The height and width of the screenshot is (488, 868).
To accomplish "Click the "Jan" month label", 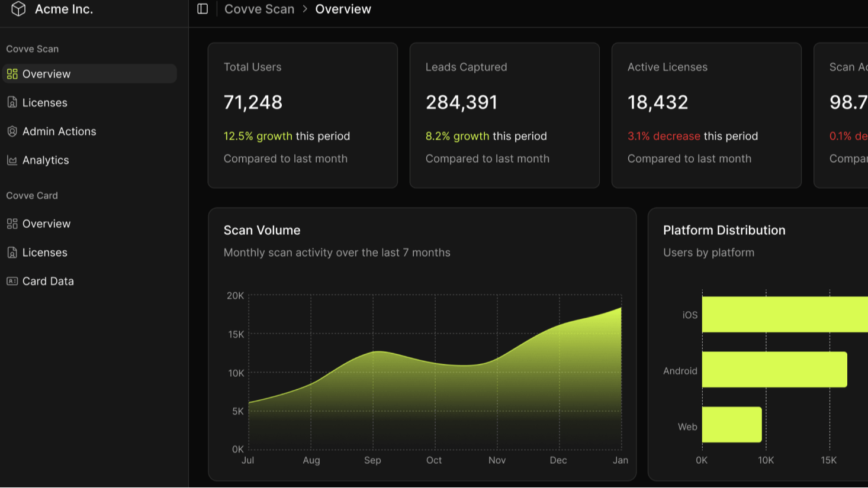I will coord(621,460).
